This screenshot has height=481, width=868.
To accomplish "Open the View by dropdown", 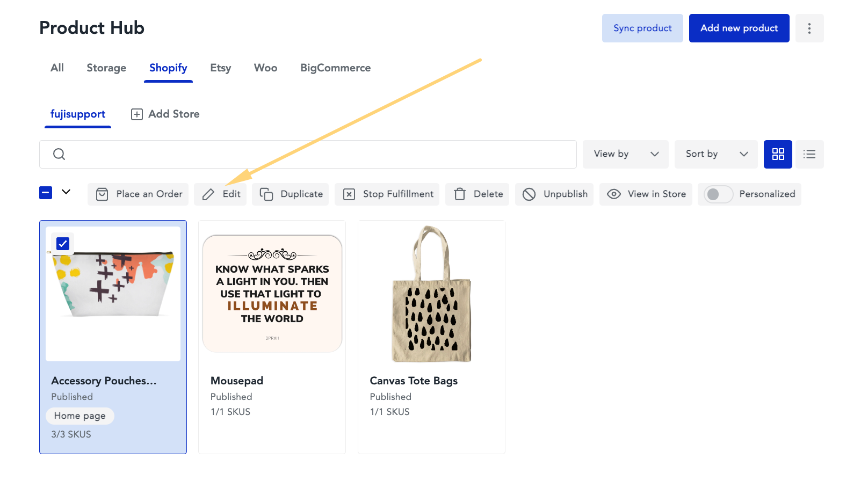I will (x=626, y=154).
